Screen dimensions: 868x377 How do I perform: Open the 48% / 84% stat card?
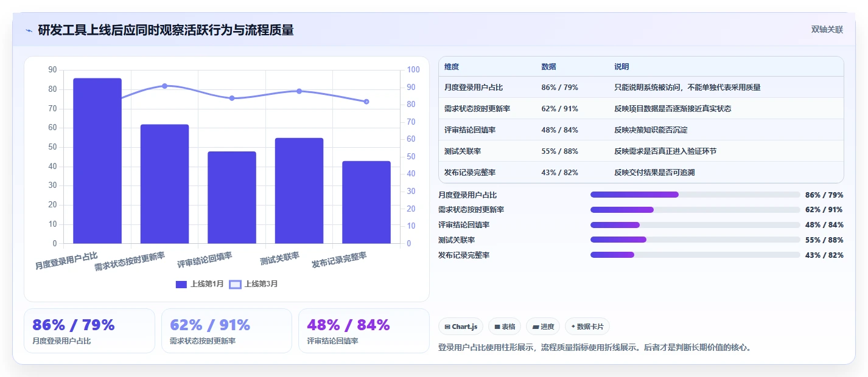364,331
